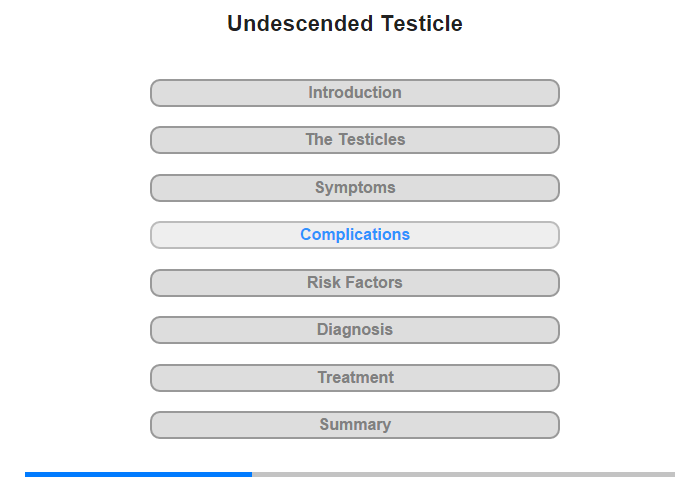This screenshot has height=480, width=700.
Task: Open the Diagnosis section
Action: coord(355,330)
